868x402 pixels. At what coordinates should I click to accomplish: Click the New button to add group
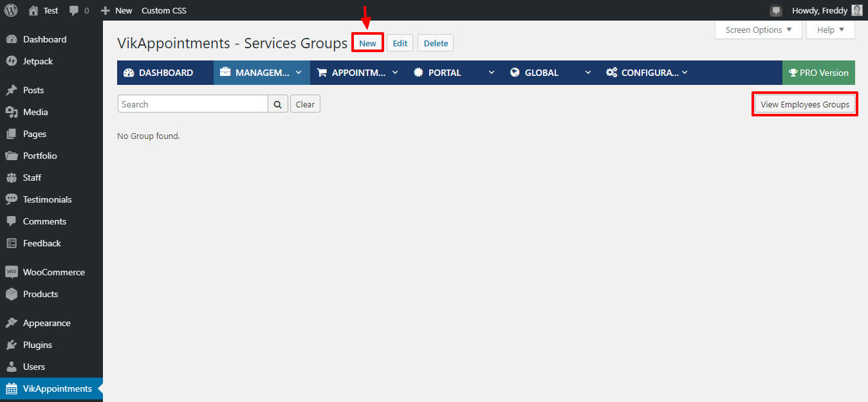pyautogui.click(x=368, y=43)
